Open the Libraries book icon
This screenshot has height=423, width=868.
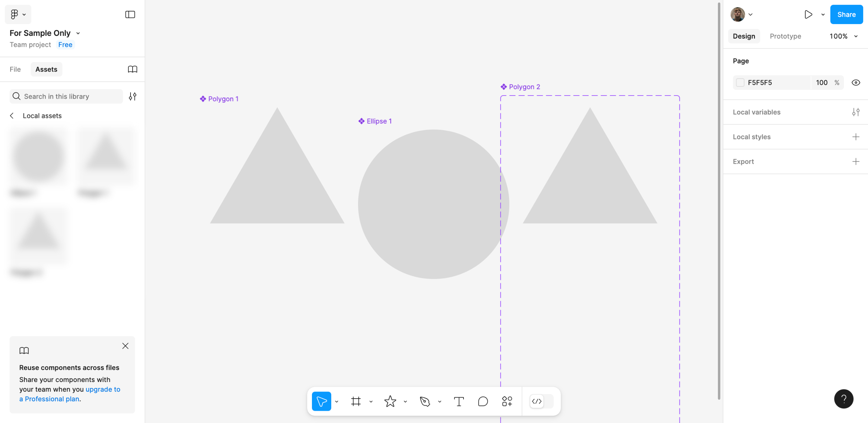pyautogui.click(x=133, y=69)
